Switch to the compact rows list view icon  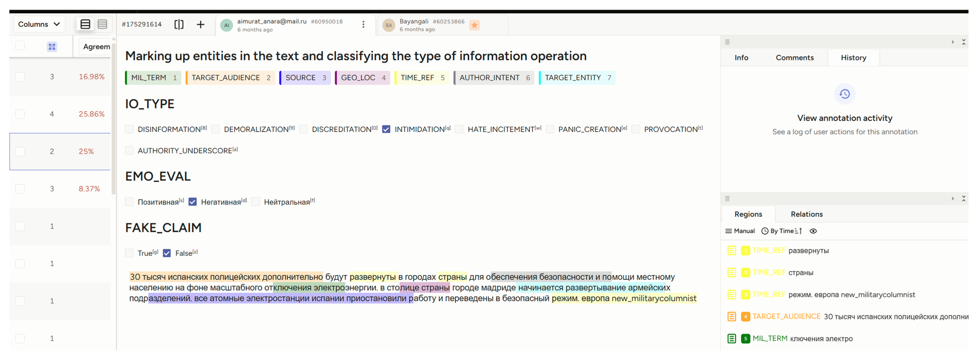point(102,24)
